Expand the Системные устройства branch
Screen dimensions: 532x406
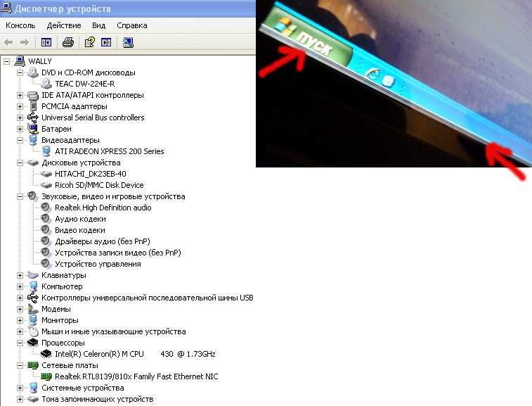(x=20, y=388)
